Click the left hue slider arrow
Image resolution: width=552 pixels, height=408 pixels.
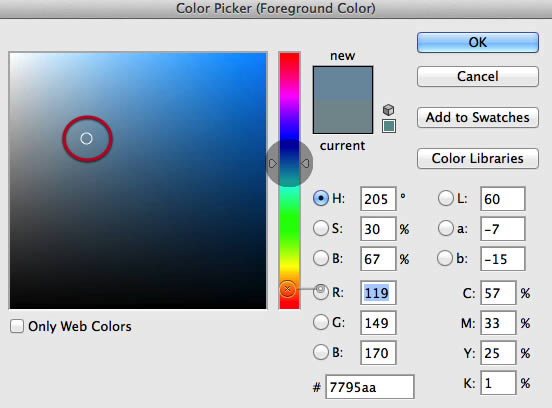pos(273,163)
